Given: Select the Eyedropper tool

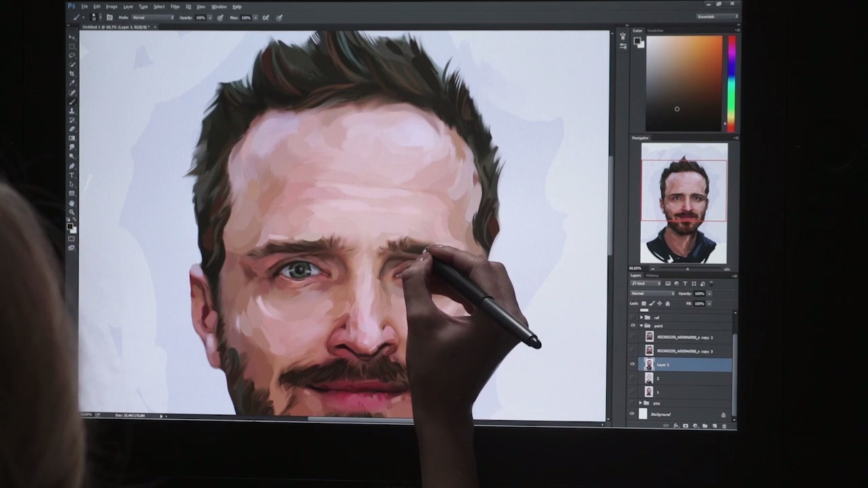Looking at the screenshot, I should pyautogui.click(x=72, y=83).
